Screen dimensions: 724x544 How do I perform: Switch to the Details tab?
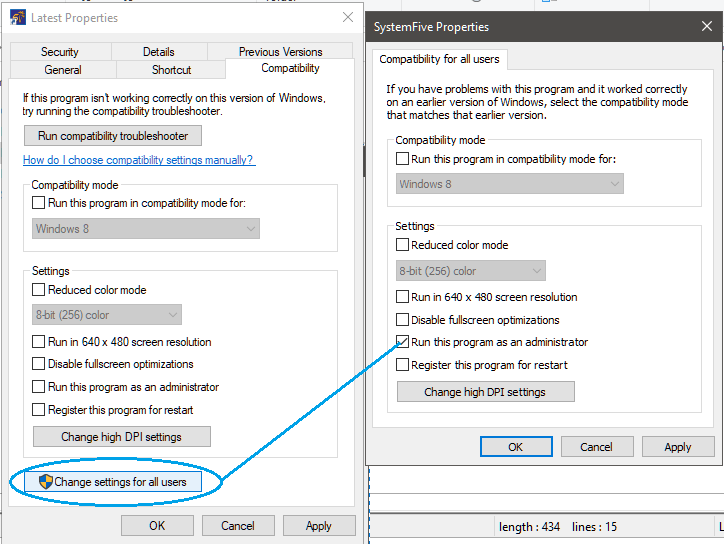159,52
